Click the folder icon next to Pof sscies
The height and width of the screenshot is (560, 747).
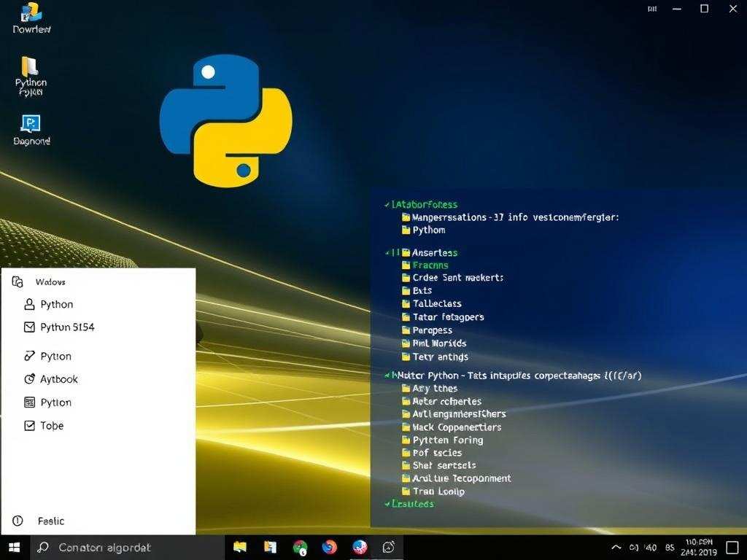tap(406, 452)
